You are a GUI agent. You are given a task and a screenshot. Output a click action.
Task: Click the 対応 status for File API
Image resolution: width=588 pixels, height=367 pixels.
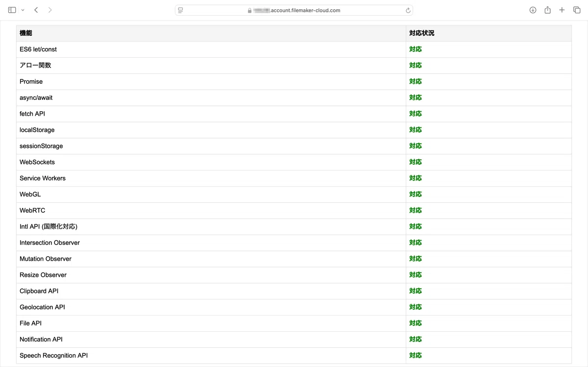[x=416, y=323]
